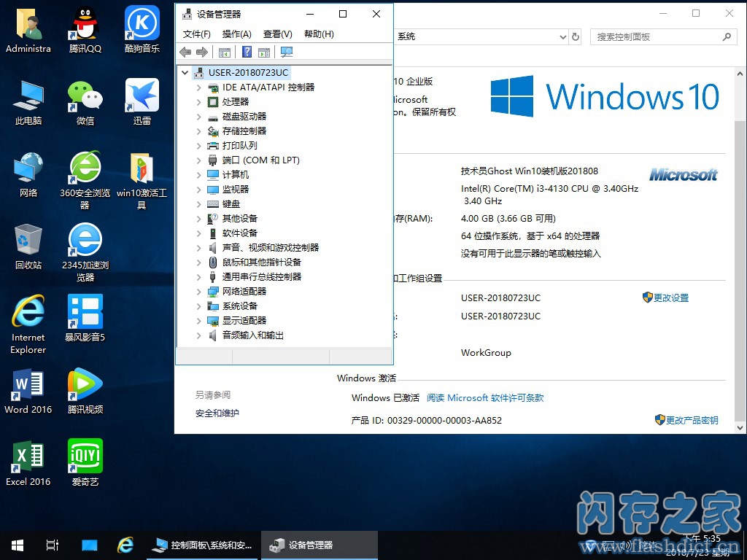Scan for hardware changes monitor icon
This screenshot has height=560, width=747.
tap(286, 52)
